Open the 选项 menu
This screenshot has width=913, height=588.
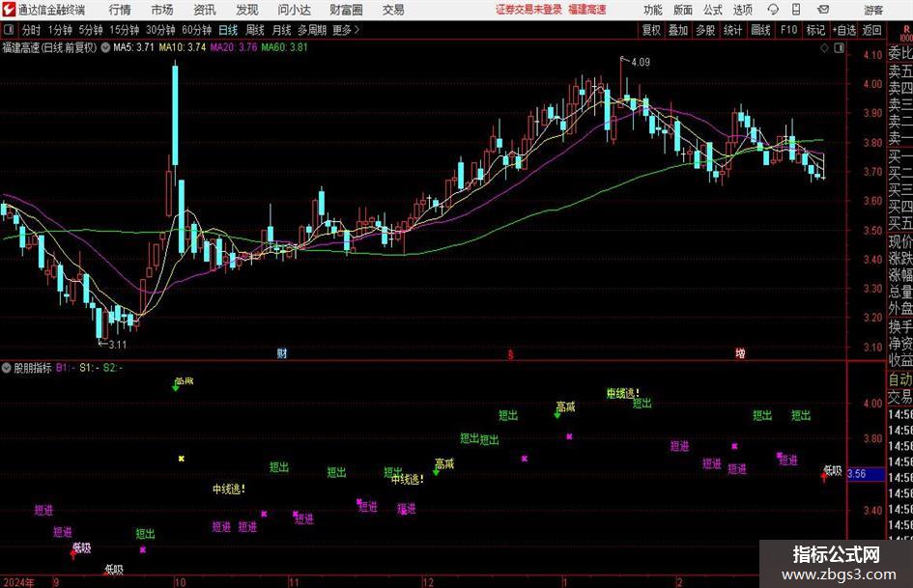click(742, 10)
